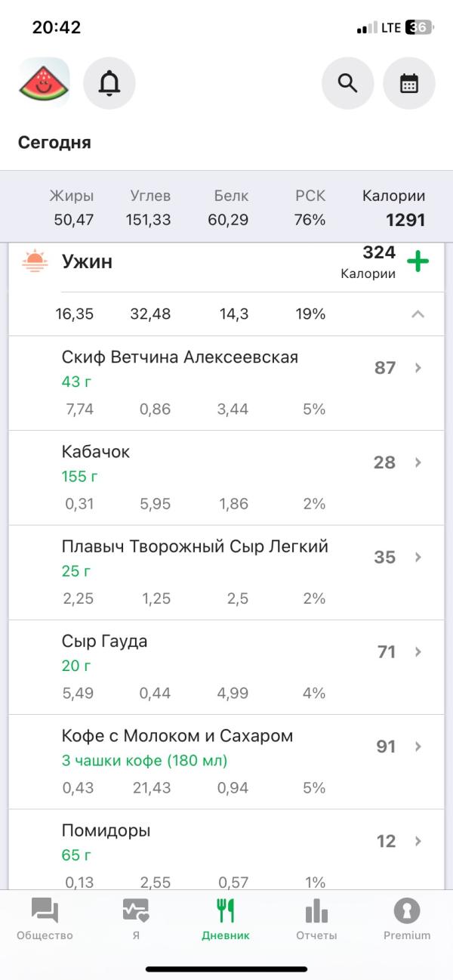Tap the Помидоры food entry

226,849
